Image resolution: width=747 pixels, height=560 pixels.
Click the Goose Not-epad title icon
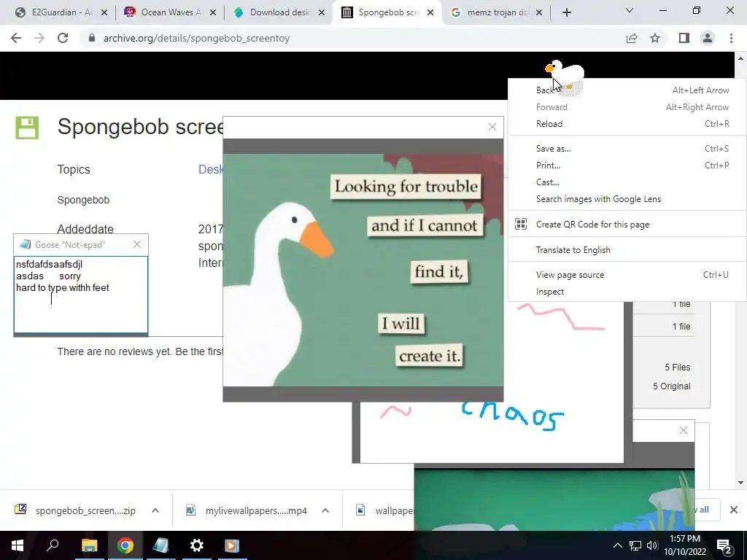coord(26,245)
